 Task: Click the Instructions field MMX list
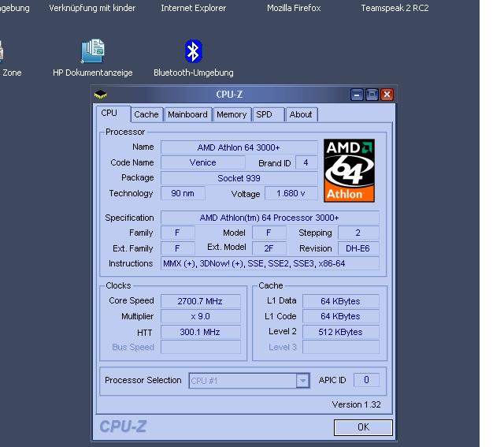pos(269,263)
